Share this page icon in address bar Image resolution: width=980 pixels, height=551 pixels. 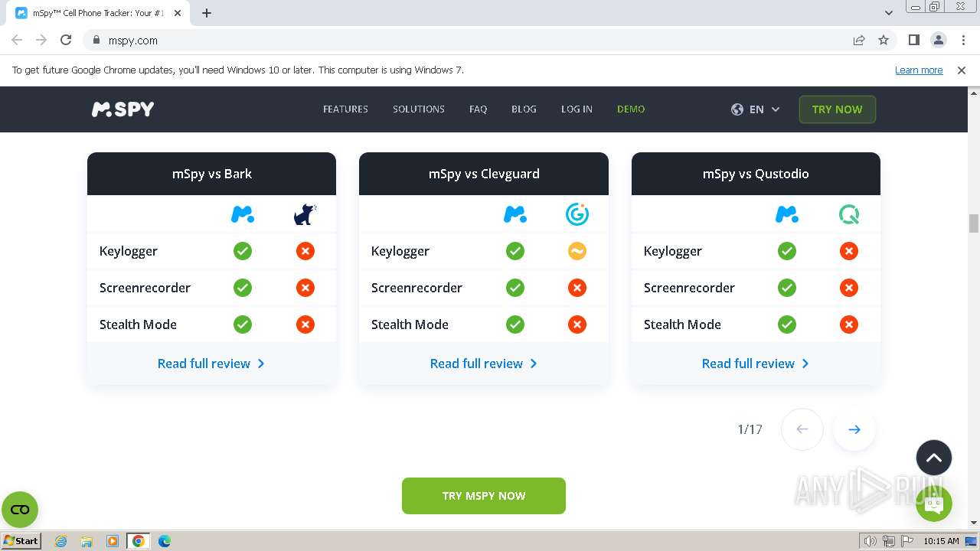tap(859, 41)
